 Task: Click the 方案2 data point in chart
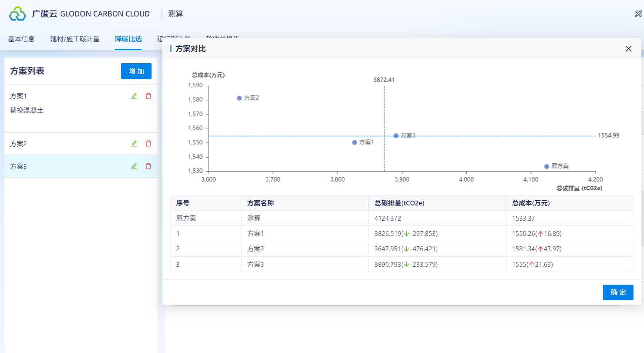click(239, 98)
